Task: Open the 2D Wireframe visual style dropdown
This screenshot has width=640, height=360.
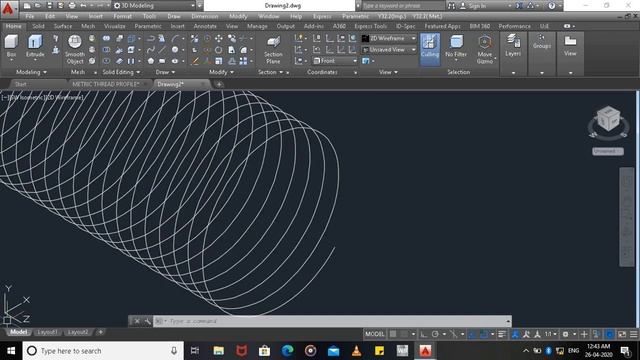Action: [x=389, y=38]
